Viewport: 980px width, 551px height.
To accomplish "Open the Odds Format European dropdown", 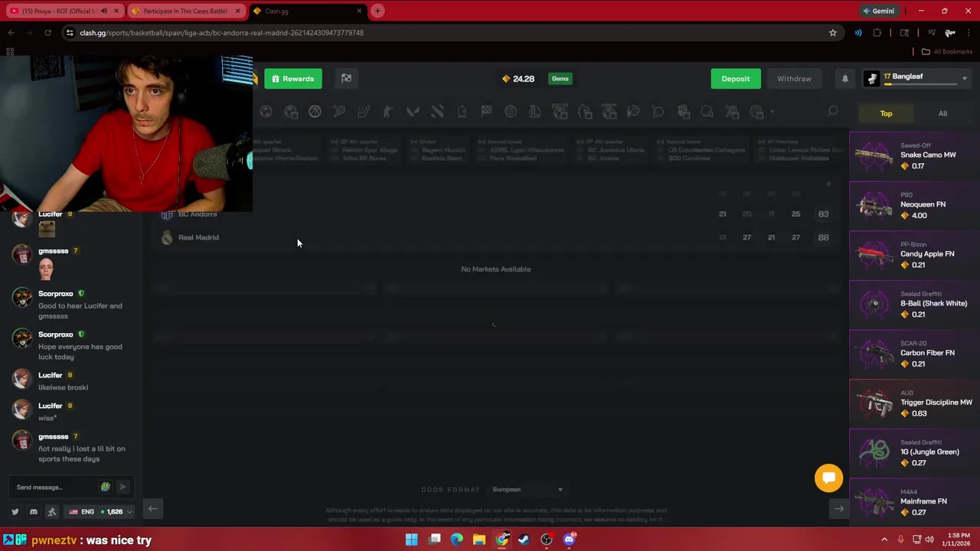I will 528,490.
